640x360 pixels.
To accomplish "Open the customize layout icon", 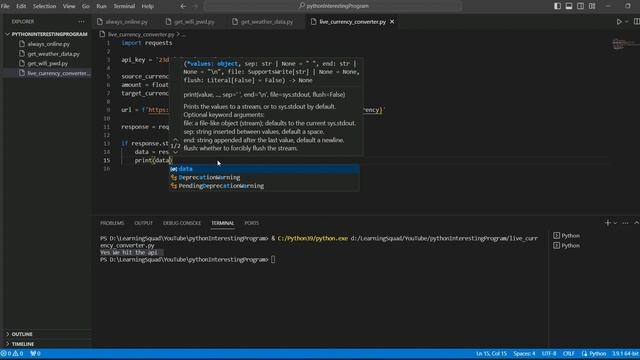I will (592, 6).
